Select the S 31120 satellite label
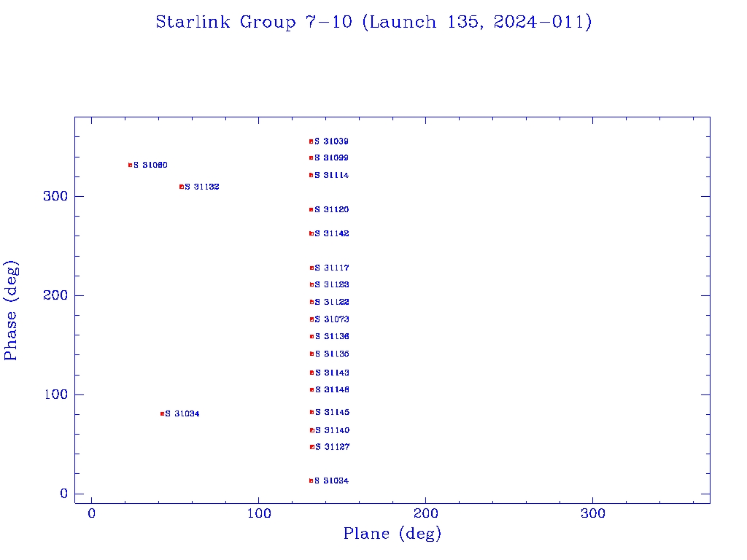The image size is (747, 560). point(332,209)
